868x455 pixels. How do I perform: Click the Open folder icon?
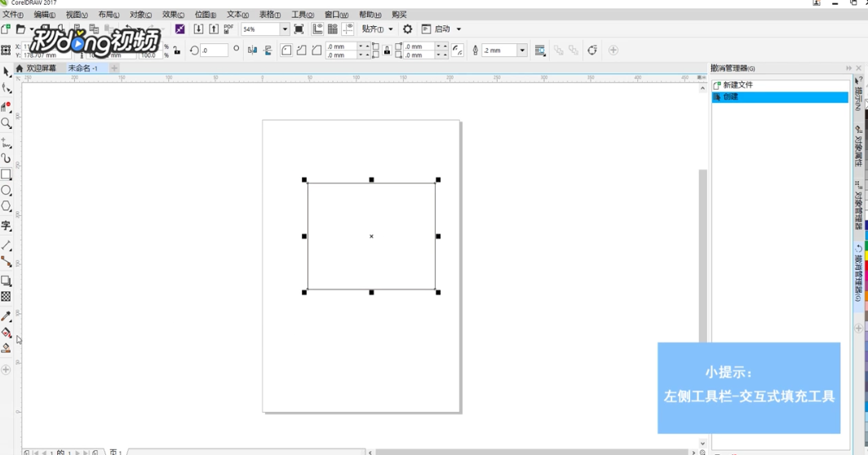click(x=21, y=29)
